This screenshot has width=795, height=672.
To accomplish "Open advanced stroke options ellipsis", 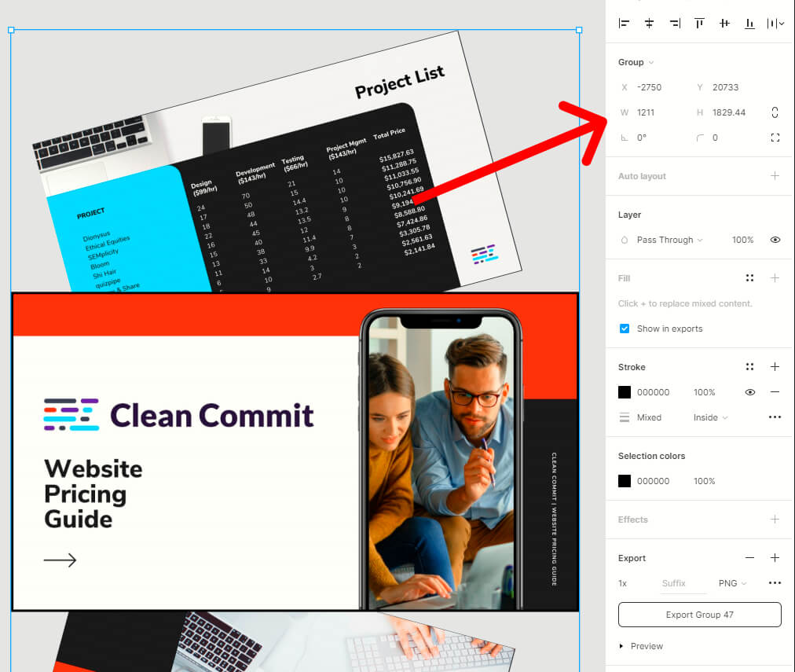I will [x=775, y=417].
